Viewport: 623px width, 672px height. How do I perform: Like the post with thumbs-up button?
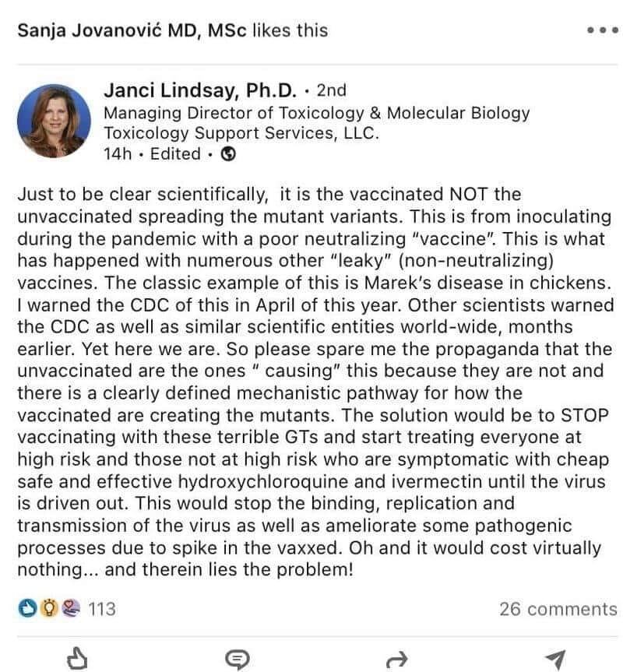point(78,659)
